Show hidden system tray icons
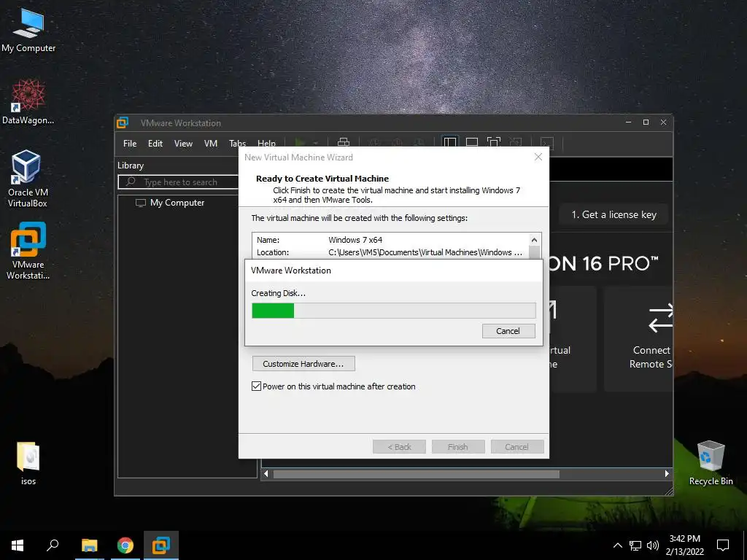This screenshot has width=747, height=560. click(x=617, y=545)
